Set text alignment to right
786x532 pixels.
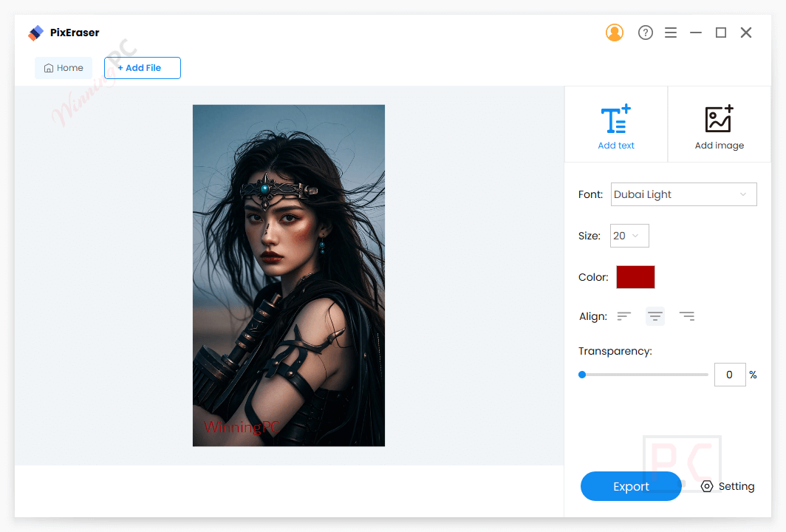click(x=687, y=316)
